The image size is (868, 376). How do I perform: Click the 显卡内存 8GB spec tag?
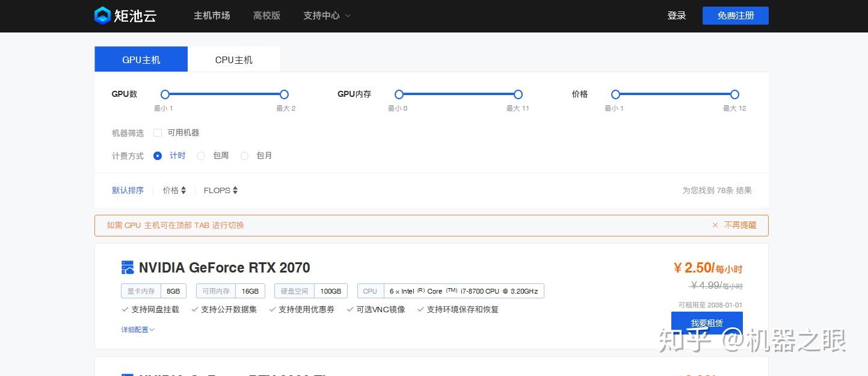(153, 291)
